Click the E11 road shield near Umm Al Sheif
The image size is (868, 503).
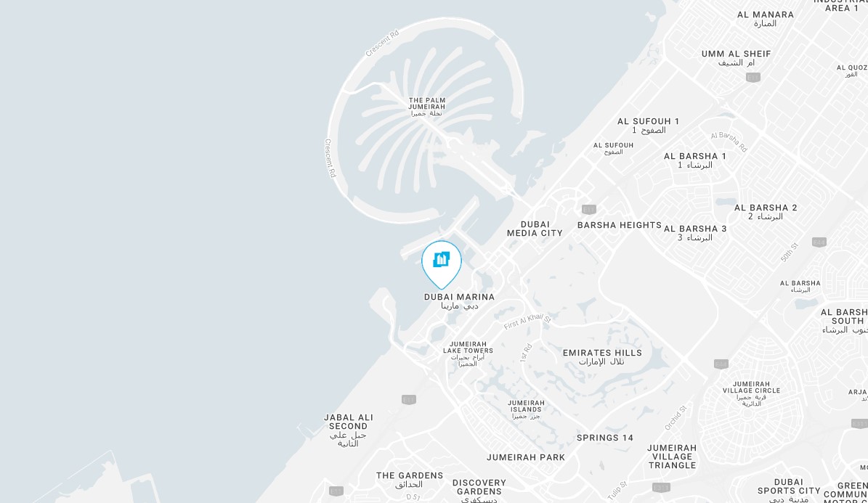(753, 77)
